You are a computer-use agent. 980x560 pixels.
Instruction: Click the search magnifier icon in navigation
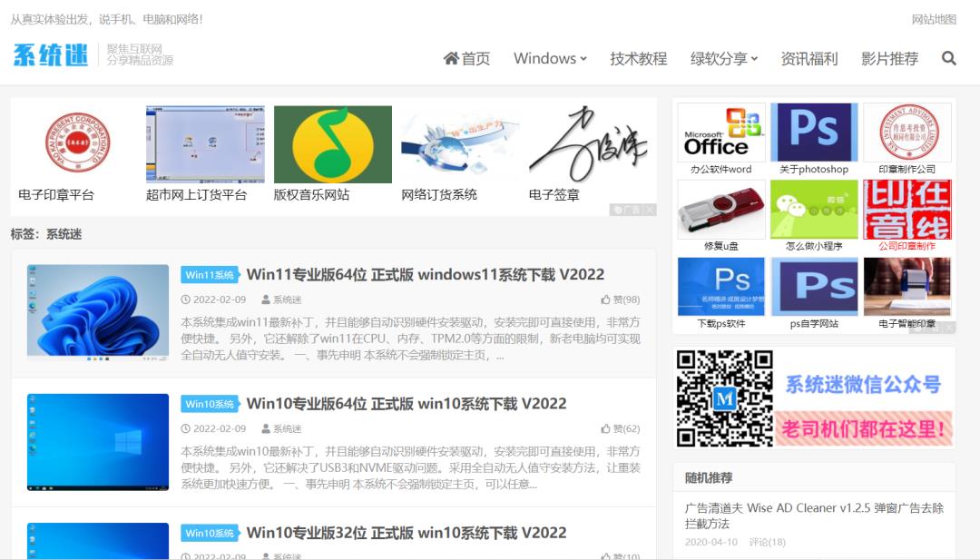948,58
